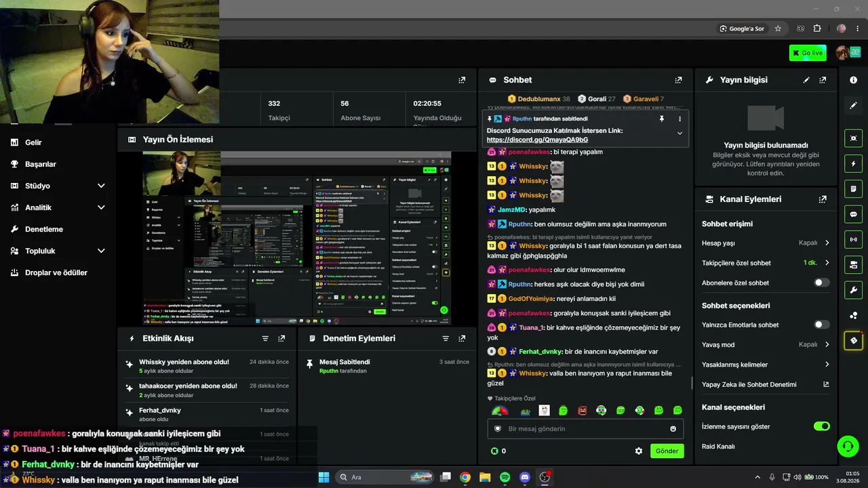Open Yavaş mod setting options

(766, 344)
